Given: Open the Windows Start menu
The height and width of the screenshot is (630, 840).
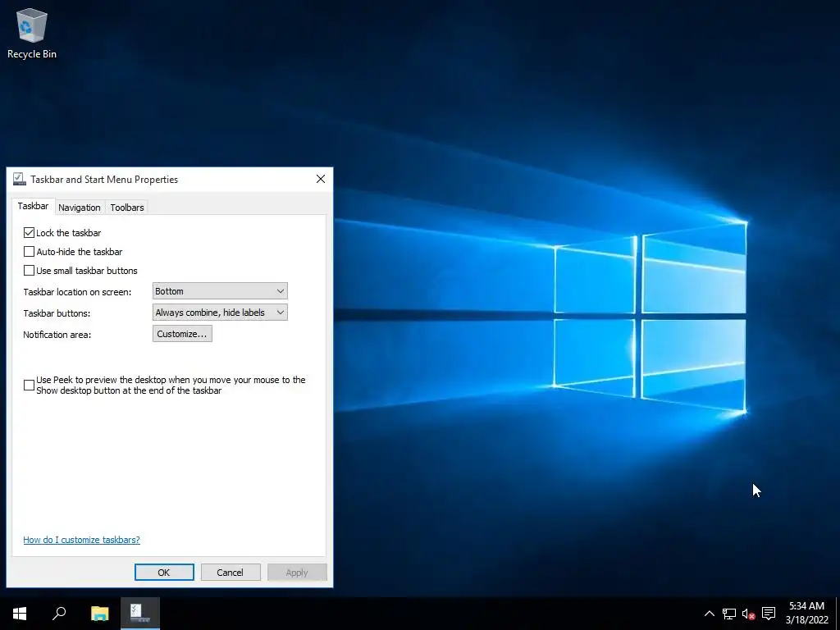Looking at the screenshot, I should click(20, 614).
